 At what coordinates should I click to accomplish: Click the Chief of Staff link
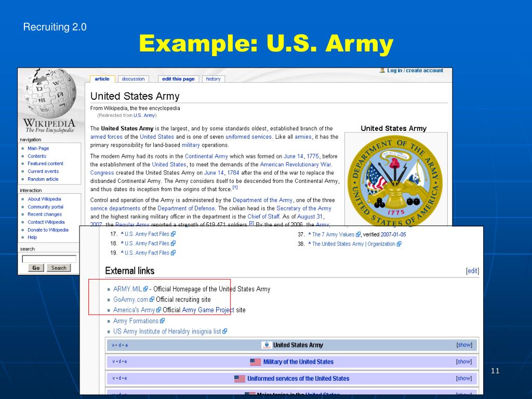coord(263,217)
